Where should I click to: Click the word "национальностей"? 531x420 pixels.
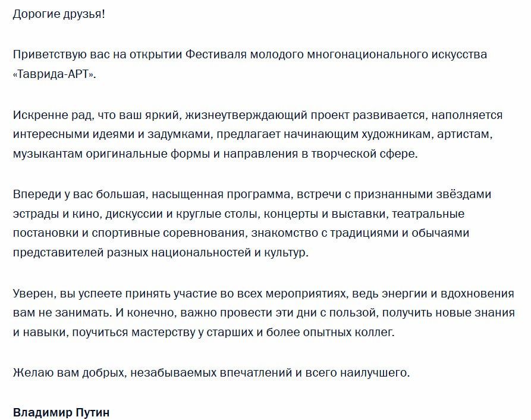pos(197,252)
